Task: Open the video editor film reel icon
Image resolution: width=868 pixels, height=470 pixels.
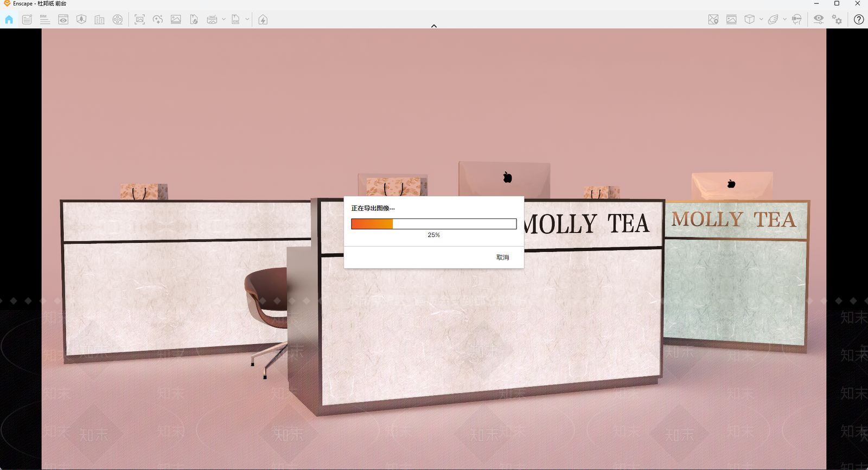Action: (x=118, y=20)
